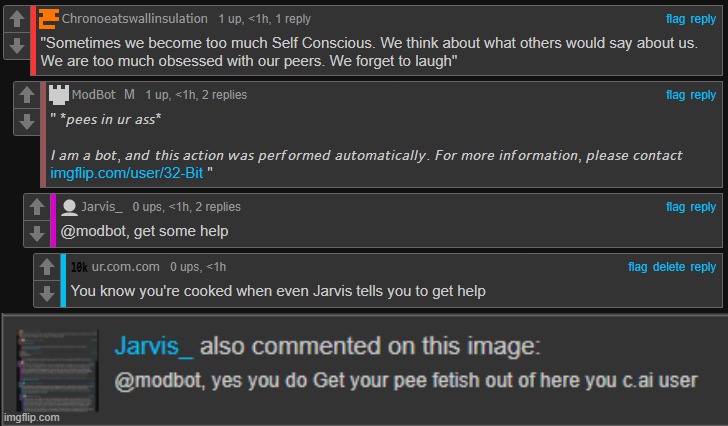Open the notification image thumbnail
The image size is (728, 426).
pos(58,370)
